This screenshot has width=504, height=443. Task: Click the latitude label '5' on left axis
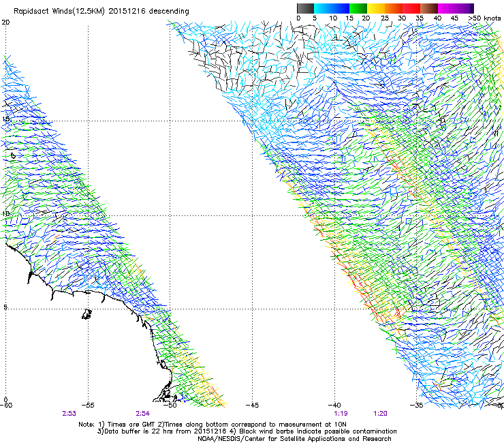click(5, 307)
